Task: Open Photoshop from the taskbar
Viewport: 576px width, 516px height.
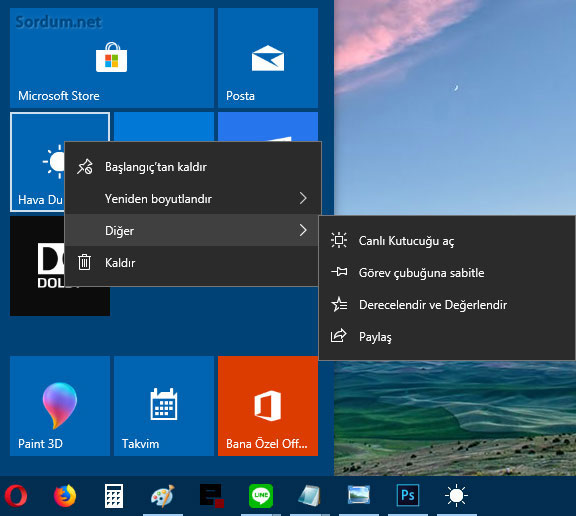Action: 408,496
